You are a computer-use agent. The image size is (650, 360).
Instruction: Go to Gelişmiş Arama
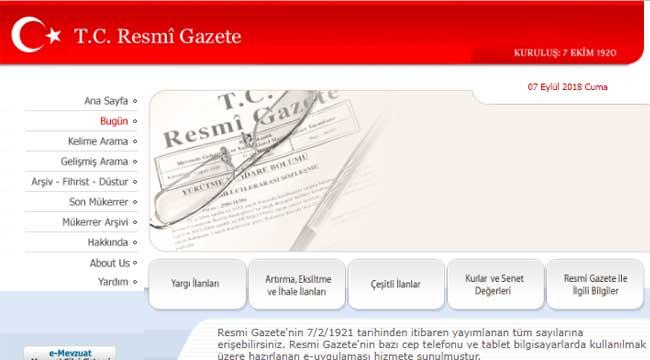[94, 161]
